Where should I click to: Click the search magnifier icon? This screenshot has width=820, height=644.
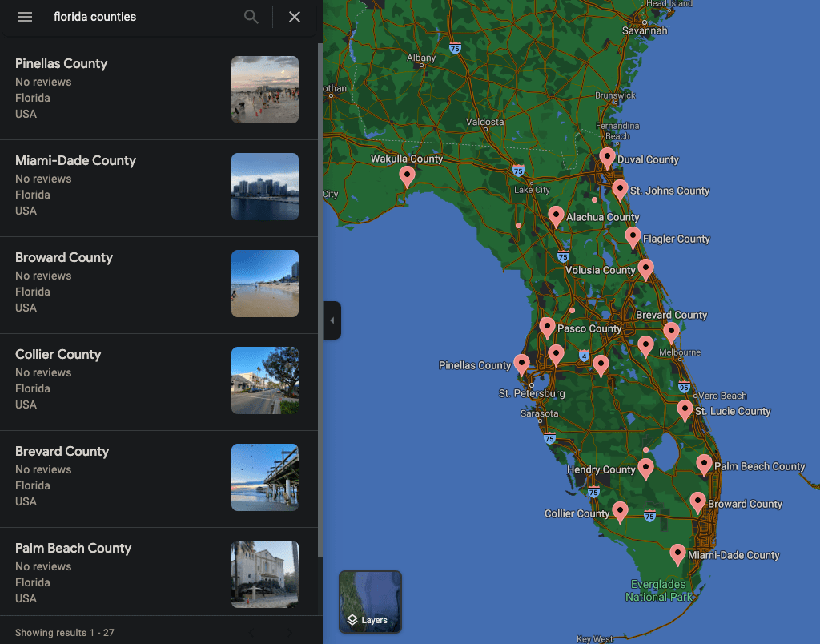pos(251,17)
